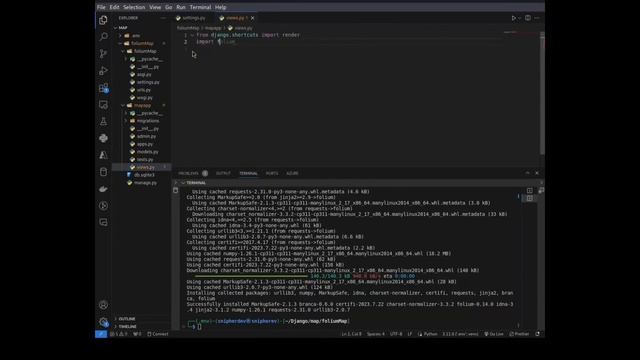640x360 pixels.
Task: Open the Selection menu
Action: click(134, 7)
